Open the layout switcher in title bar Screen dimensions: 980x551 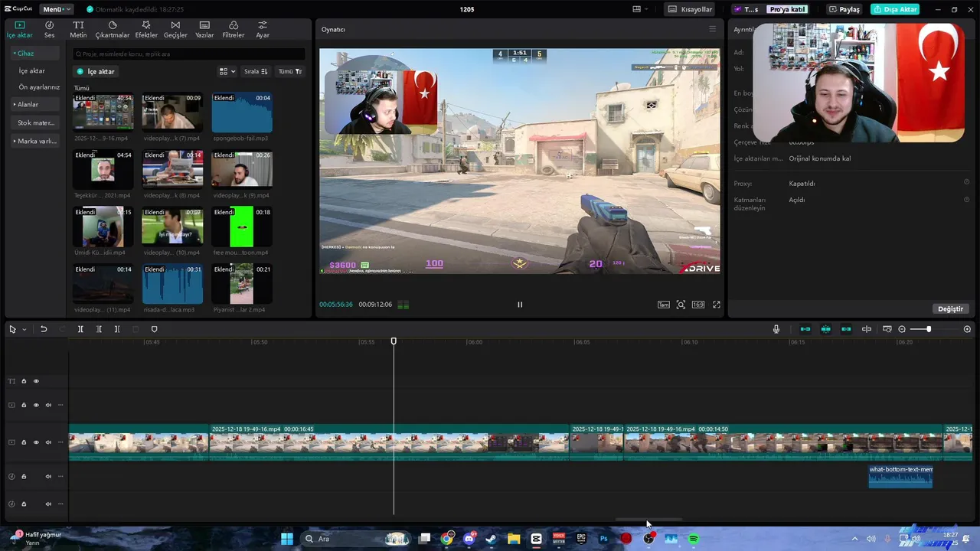pos(640,9)
